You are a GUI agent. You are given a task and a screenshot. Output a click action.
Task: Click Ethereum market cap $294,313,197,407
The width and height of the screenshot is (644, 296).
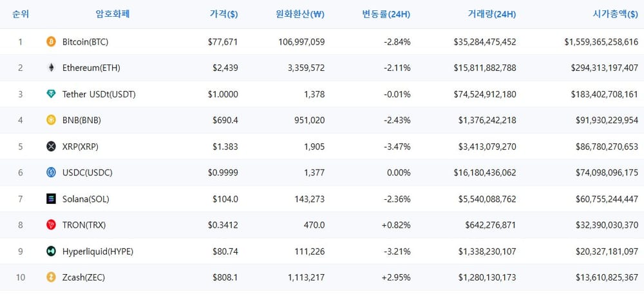coord(605,68)
